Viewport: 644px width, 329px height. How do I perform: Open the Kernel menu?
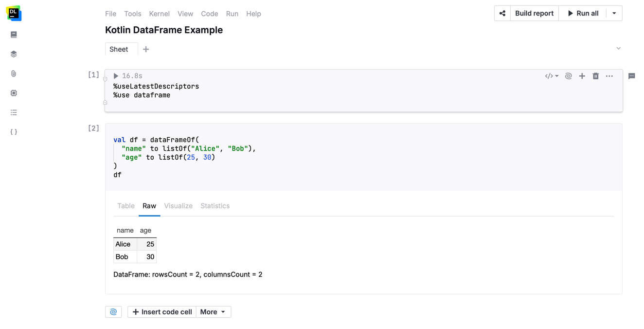click(x=159, y=14)
